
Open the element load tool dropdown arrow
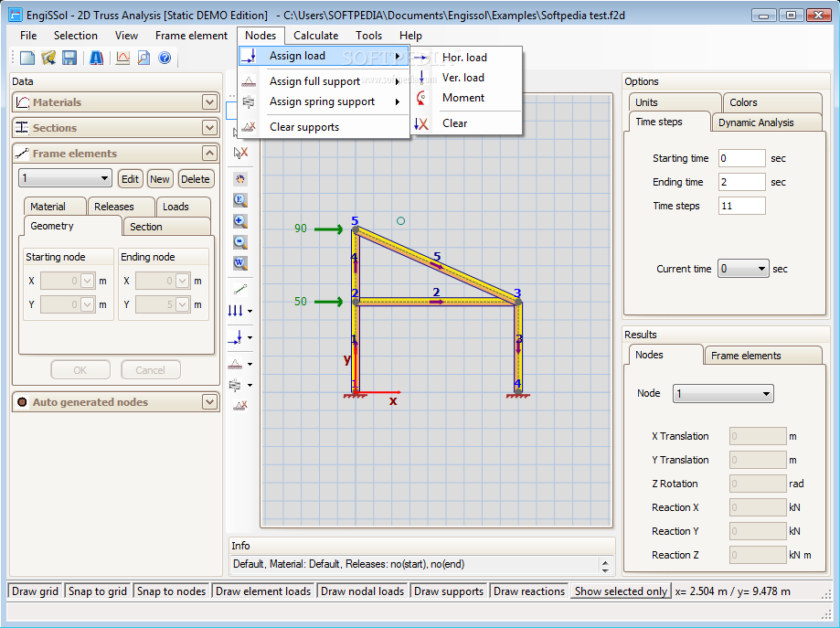coord(250,312)
